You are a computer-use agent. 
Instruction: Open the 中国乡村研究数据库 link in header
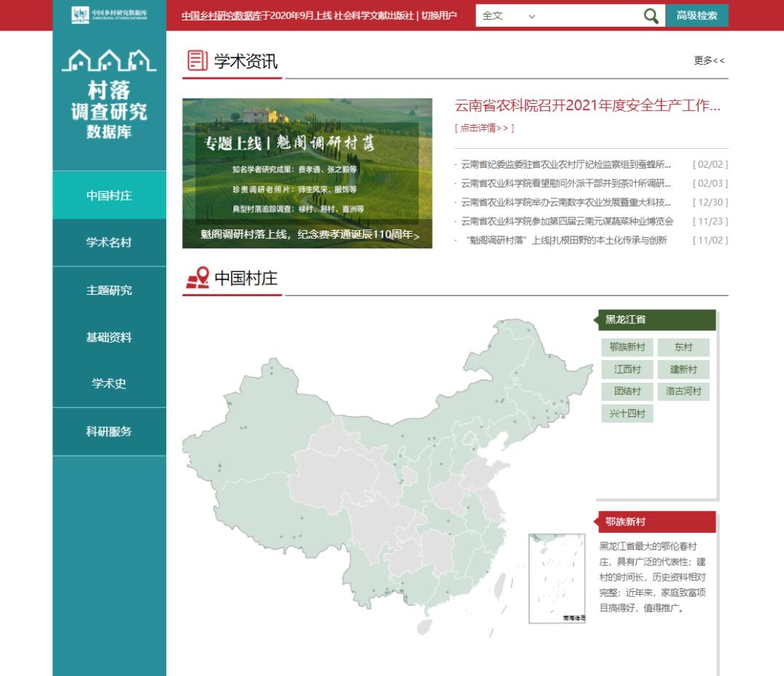(x=221, y=15)
